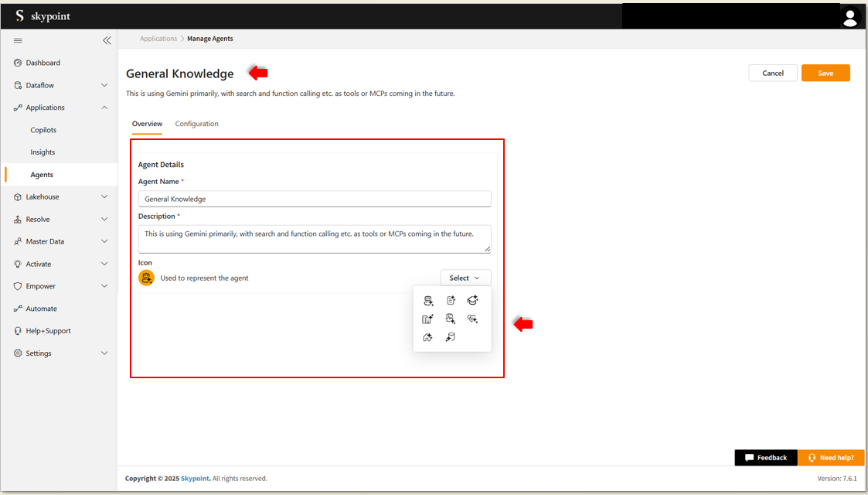
Task: Select the graduation cap icon
Action: pos(473,300)
